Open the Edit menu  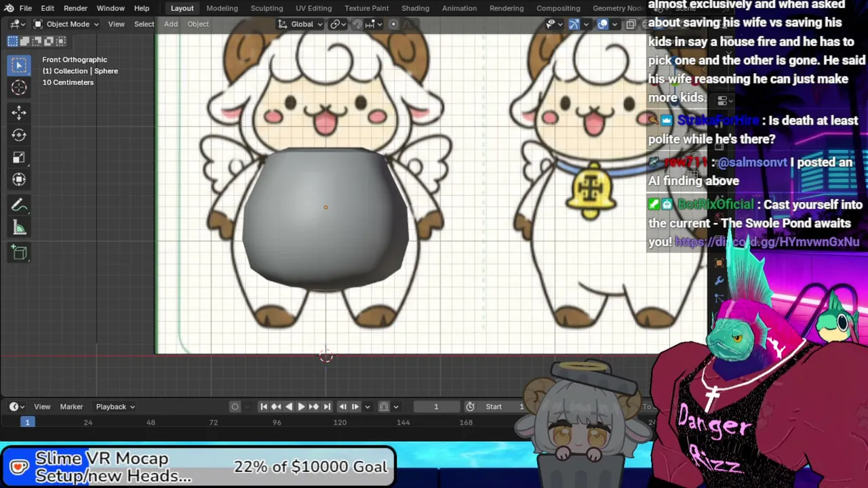pos(47,8)
